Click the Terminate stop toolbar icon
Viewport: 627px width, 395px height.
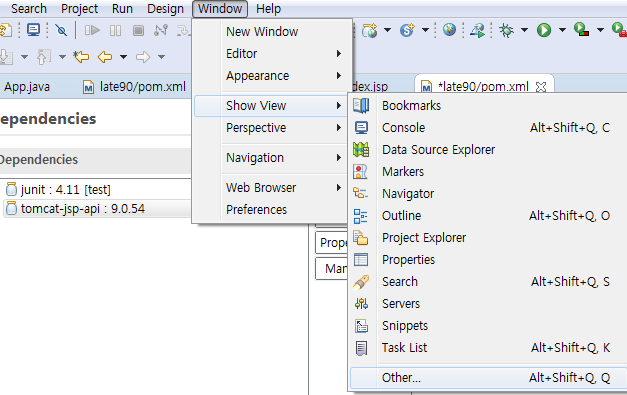[138, 30]
